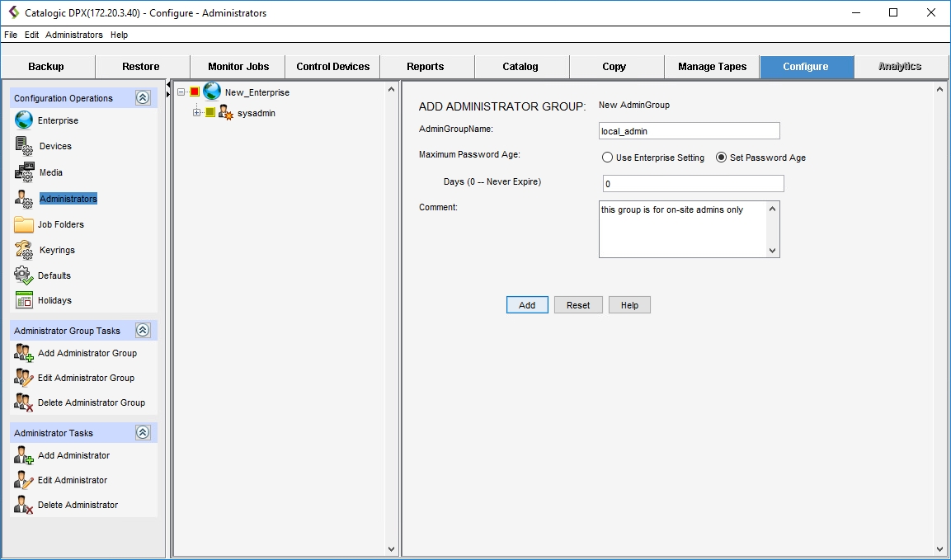Open the Holidays calendar icon
Screen dimensions: 951x560
24,300
